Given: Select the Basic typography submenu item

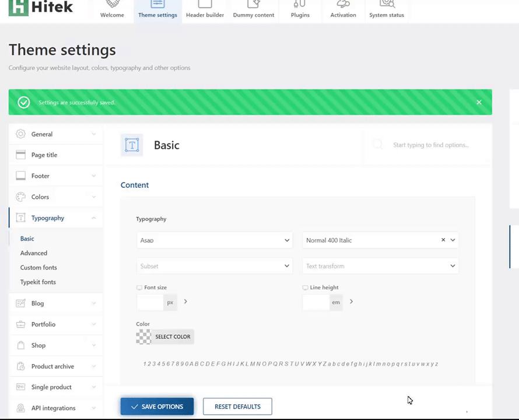Looking at the screenshot, I should (27, 239).
